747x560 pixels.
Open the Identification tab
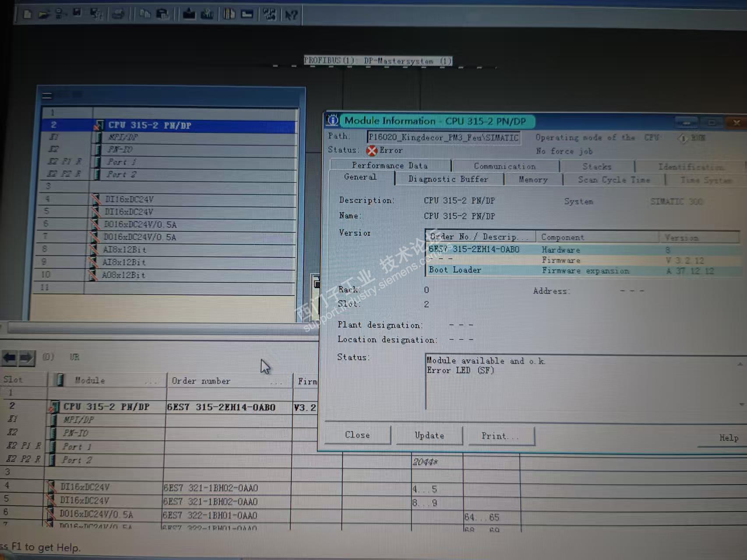(x=691, y=167)
